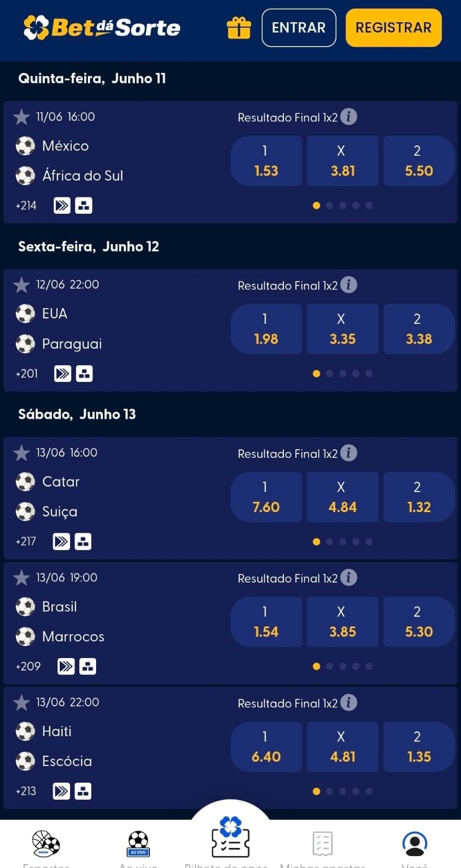Image resolution: width=461 pixels, height=868 pixels.
Task: Click the ENTRAR button
Action: (x=299, y=28)
